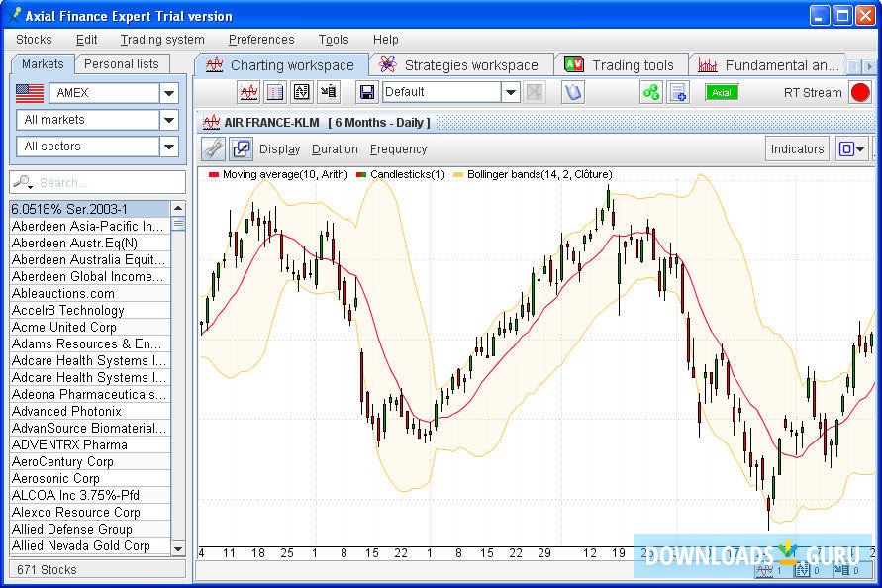Click the table view toolbar icon

275,92
